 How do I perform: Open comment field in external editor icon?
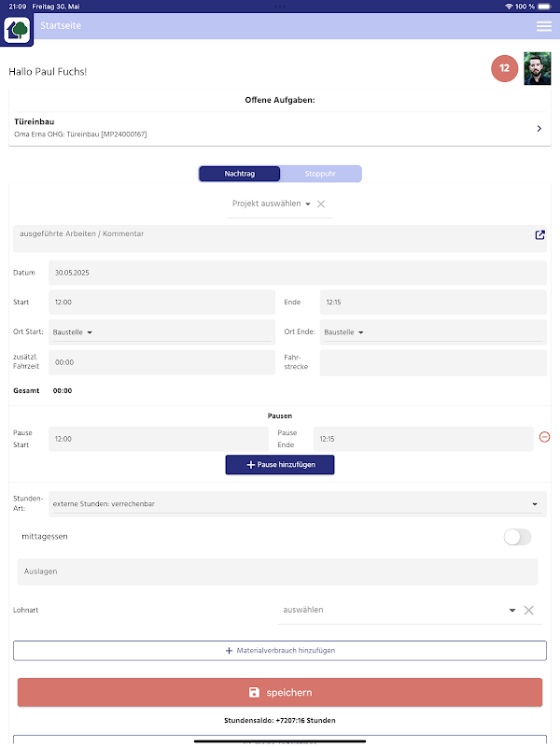click(539, 235)
